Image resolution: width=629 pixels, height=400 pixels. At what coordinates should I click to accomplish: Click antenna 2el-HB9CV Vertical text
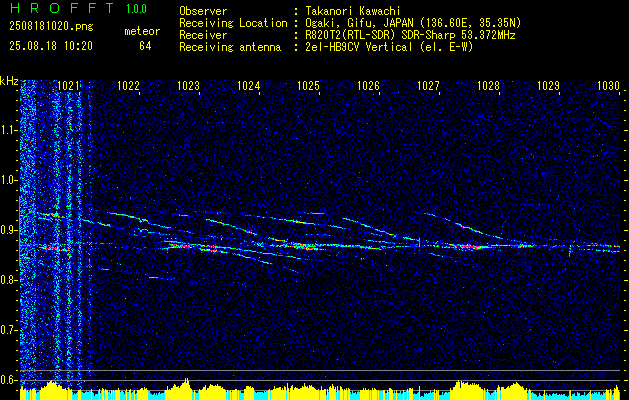(x=389, y=47)
